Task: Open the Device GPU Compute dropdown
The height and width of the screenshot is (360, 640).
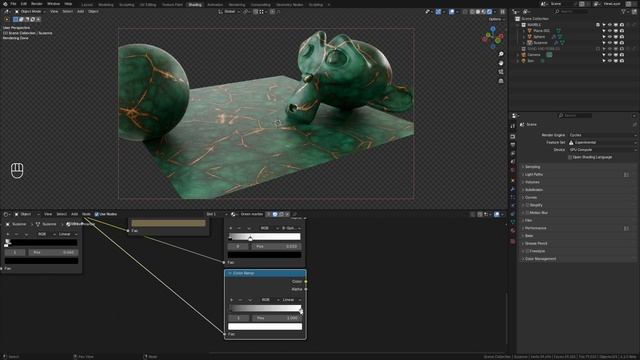Action: point(602,150)
